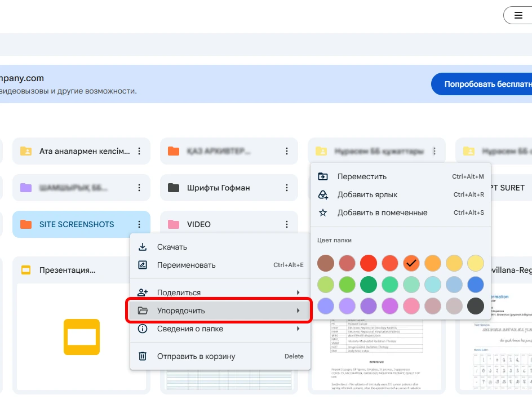Pick the brown folder color swatch
532x399 pixels.
326,263
